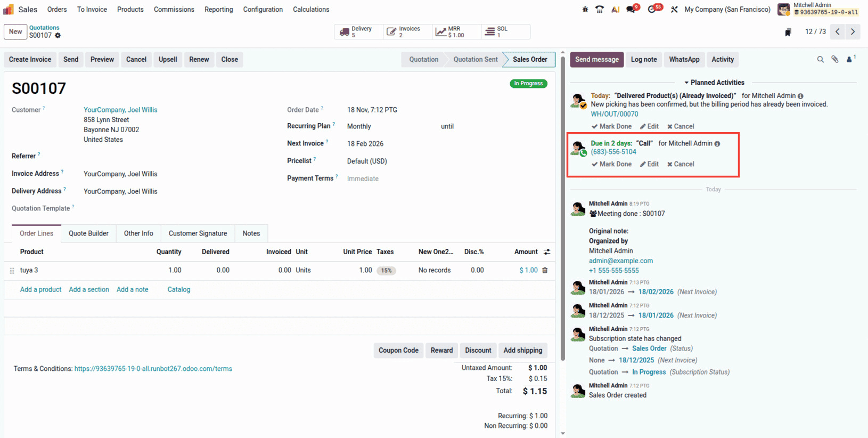
Task: Delete the tuya 3 order line
Action: 545,270
